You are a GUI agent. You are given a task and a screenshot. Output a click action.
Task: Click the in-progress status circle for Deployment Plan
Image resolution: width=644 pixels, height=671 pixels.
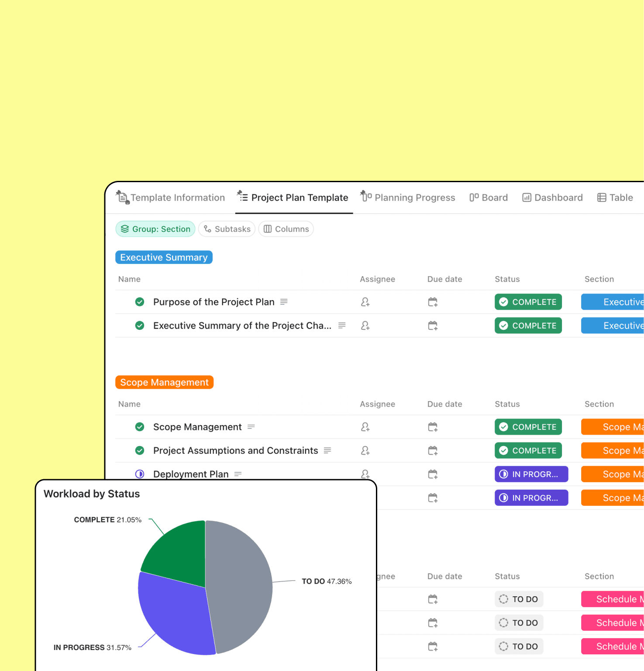coord(140,474)
